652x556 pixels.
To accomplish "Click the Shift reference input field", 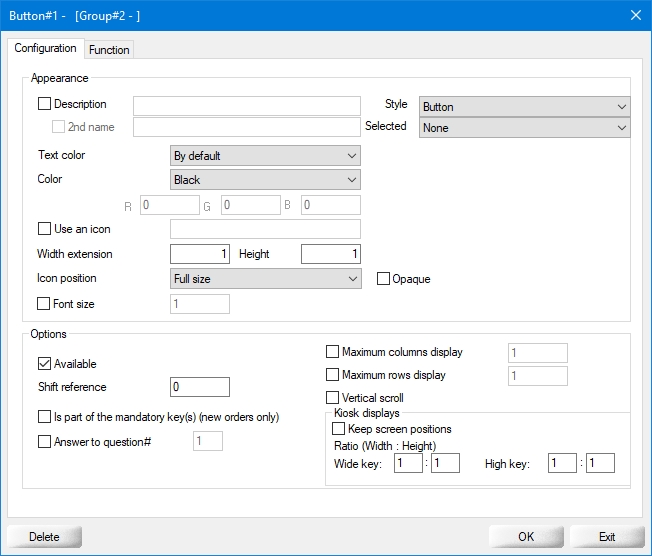I will [200, 387].
